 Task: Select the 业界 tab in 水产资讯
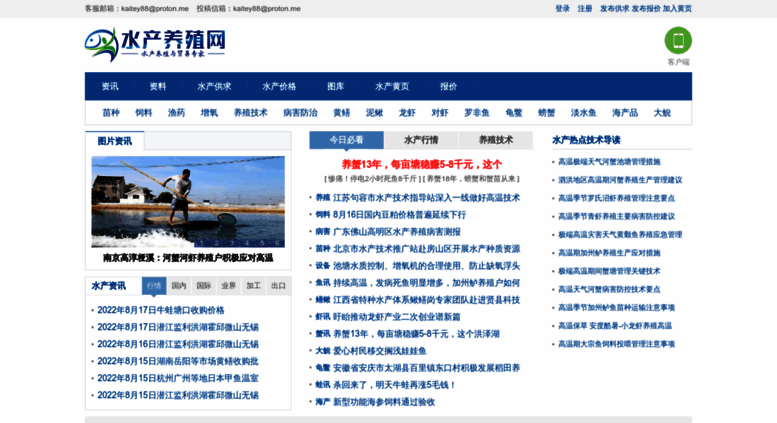point(228,286)
